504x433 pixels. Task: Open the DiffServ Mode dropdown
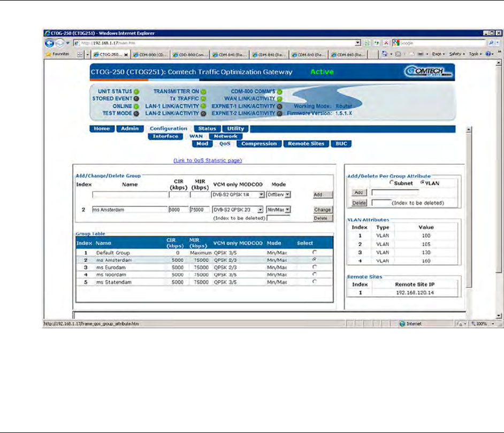[x=279, y=195]
